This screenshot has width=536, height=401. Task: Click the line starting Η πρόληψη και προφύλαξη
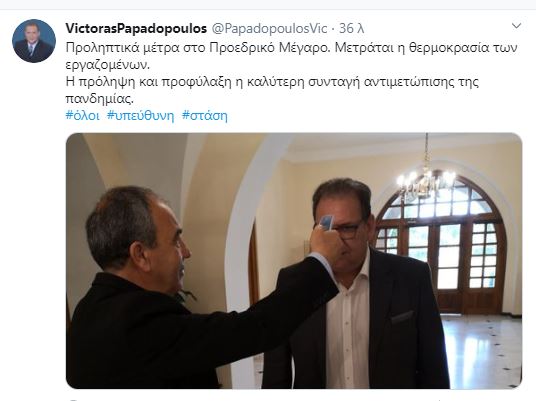pyautogui.click(x=272, y=90)
